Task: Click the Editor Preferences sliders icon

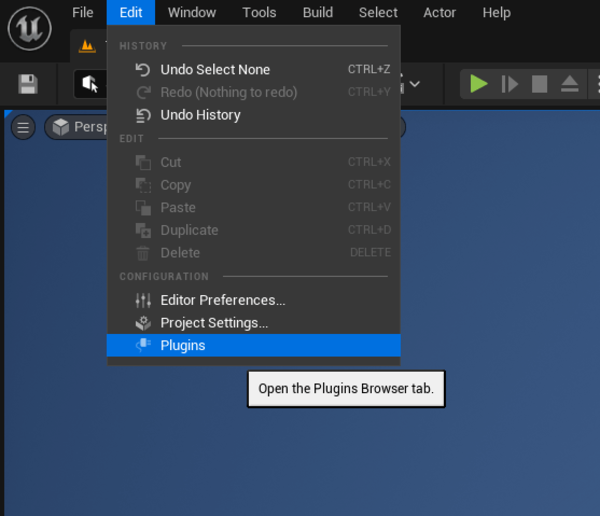Action: 143,300
